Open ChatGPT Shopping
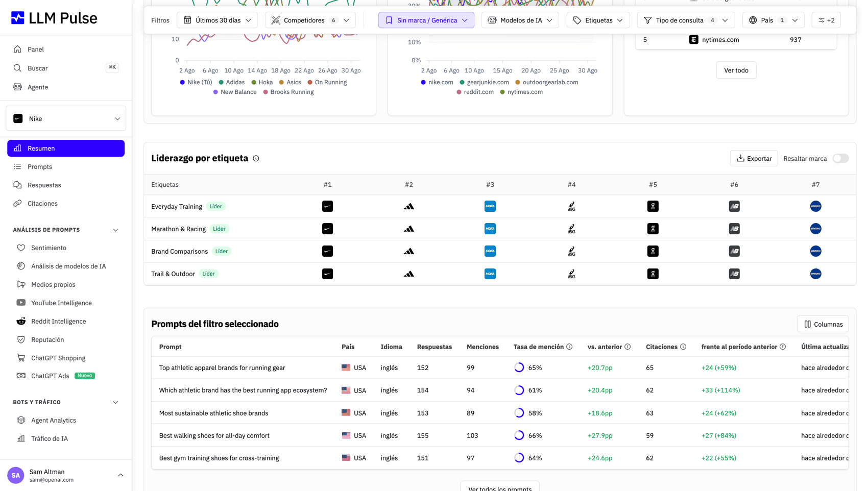 click(x=66, y=358)
